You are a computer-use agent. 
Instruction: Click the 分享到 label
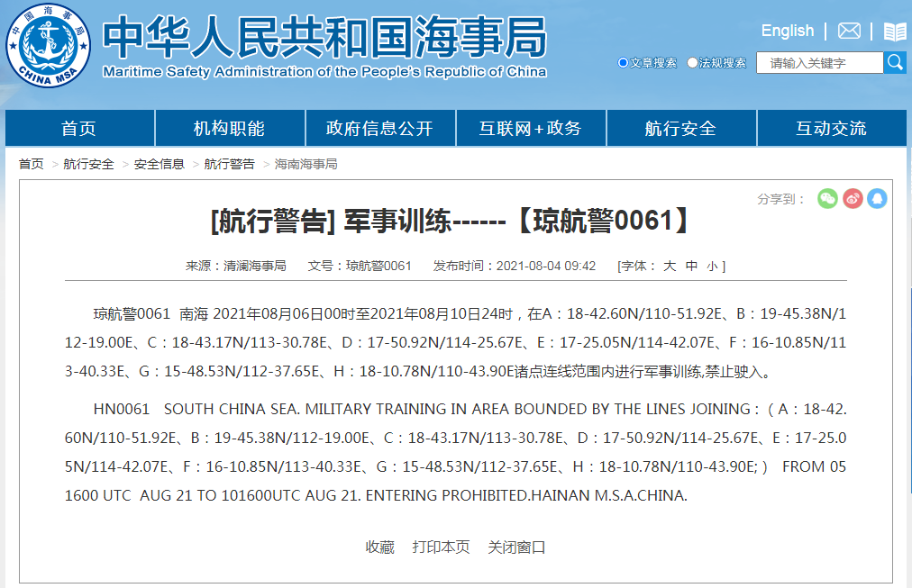pos(780,199)
